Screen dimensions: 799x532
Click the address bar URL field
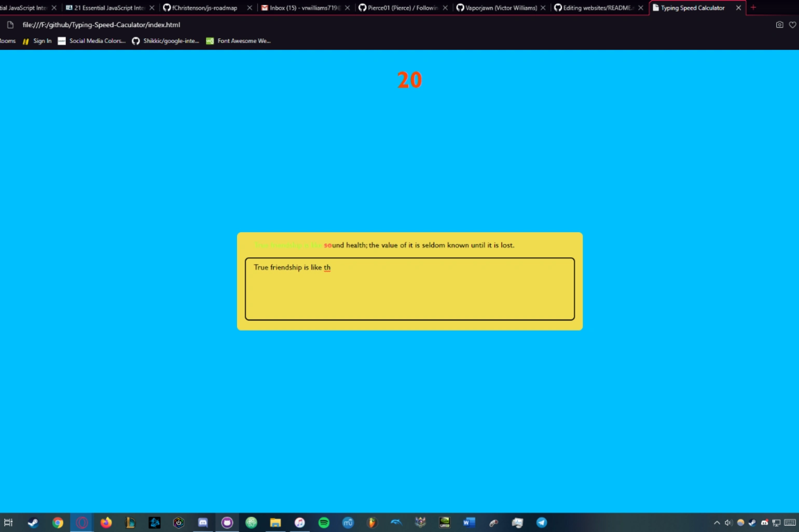[101, 25]
